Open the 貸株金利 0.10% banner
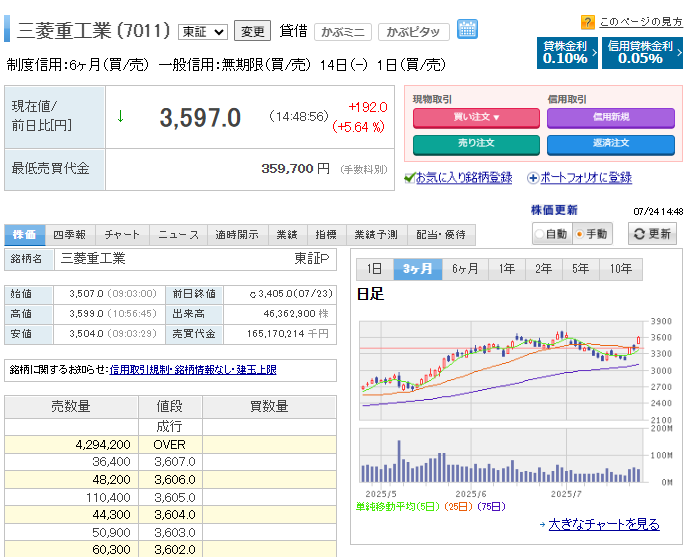693x557 pixels. point(567,53)
